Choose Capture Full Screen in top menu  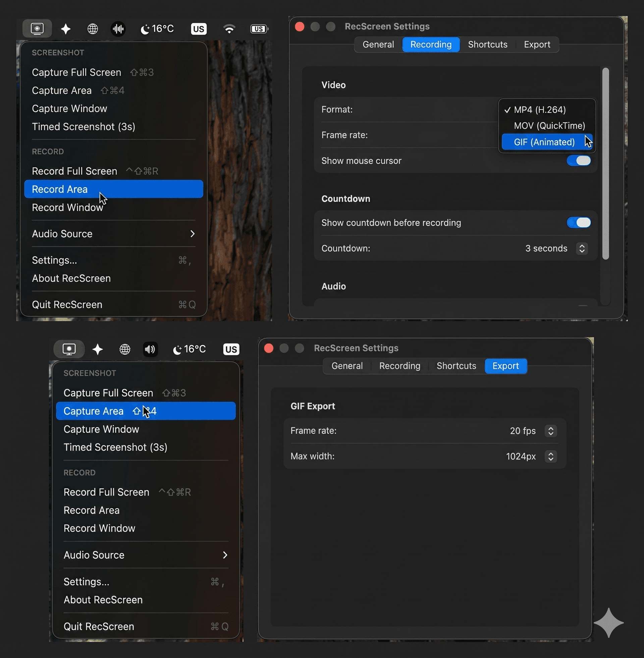114,72
